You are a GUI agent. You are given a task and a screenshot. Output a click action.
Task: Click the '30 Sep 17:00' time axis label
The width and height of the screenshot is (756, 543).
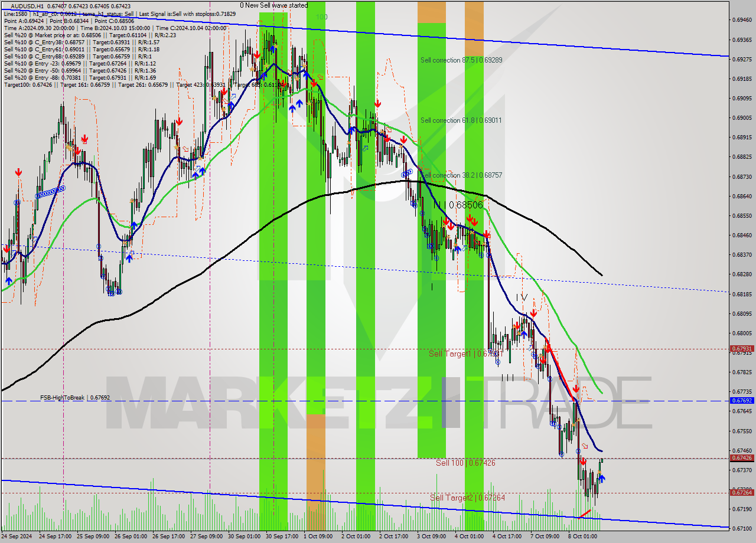pos(283,537)
